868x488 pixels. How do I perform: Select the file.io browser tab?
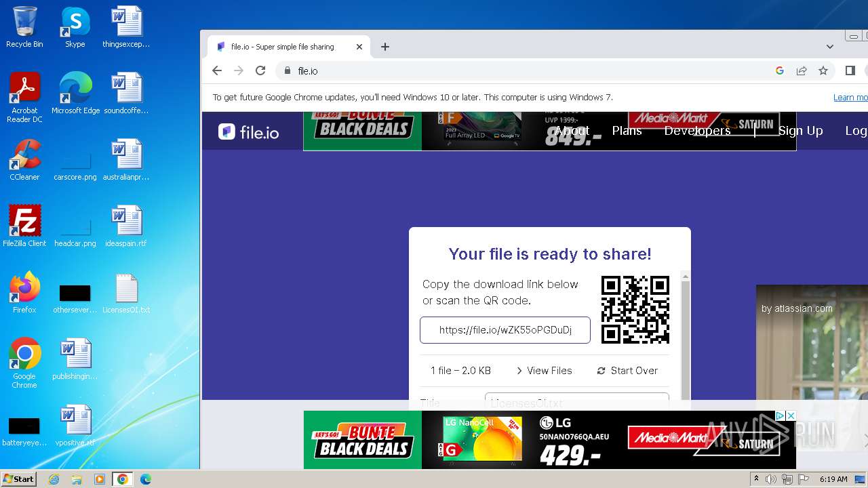pyautogui.click(x=288, y=47)
